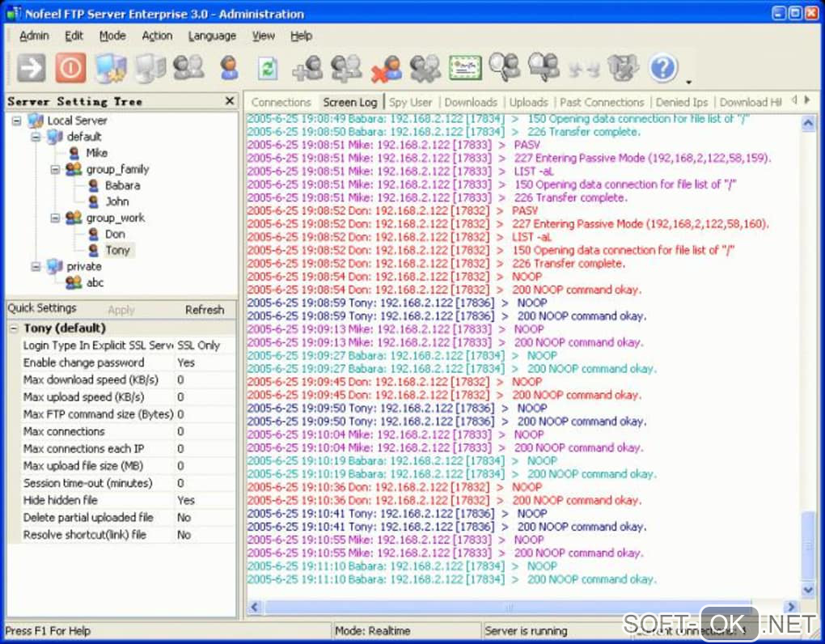Screen dimensions: 825x644
Task: Open the toolbar overflow options arrow
Action: click(x=688, y=82)
